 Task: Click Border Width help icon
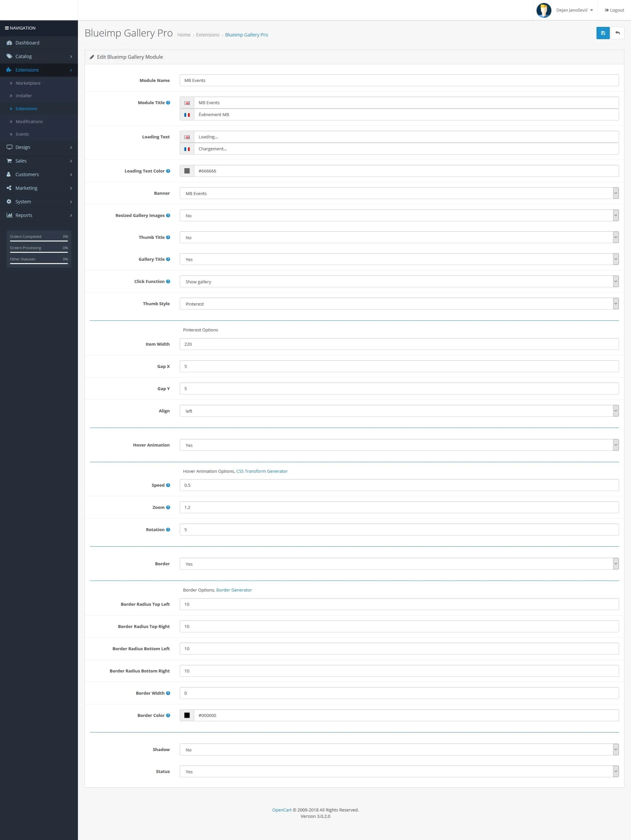168,693
